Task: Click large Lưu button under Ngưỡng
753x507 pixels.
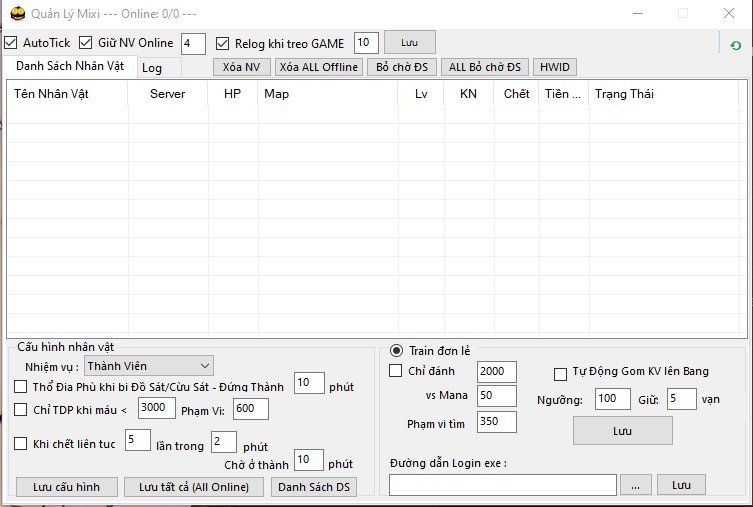Action: [623, 431]
